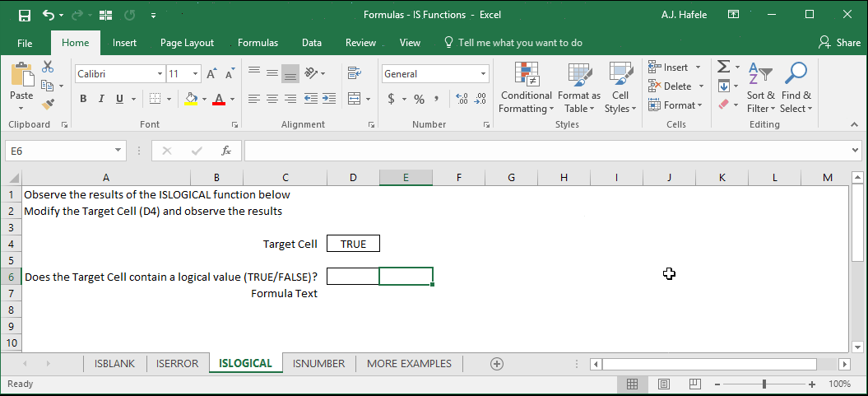Expand the formula bar

click(x=857, y=150)
